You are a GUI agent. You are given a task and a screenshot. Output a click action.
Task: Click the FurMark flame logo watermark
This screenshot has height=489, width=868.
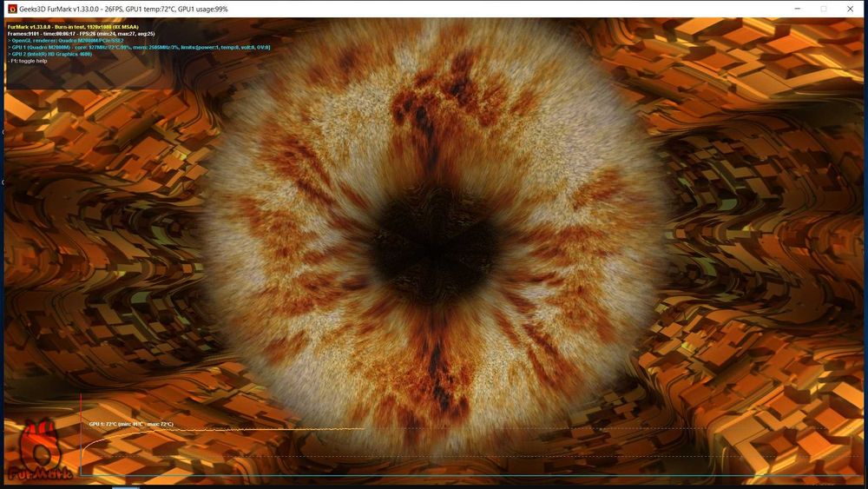(40, 450)
